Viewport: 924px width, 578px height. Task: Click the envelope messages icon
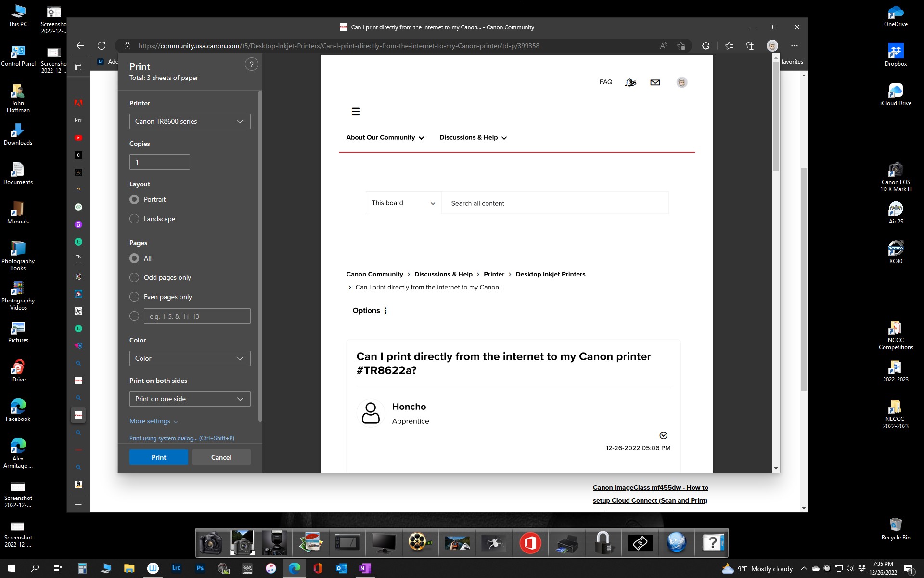click(x=655, y=82)
